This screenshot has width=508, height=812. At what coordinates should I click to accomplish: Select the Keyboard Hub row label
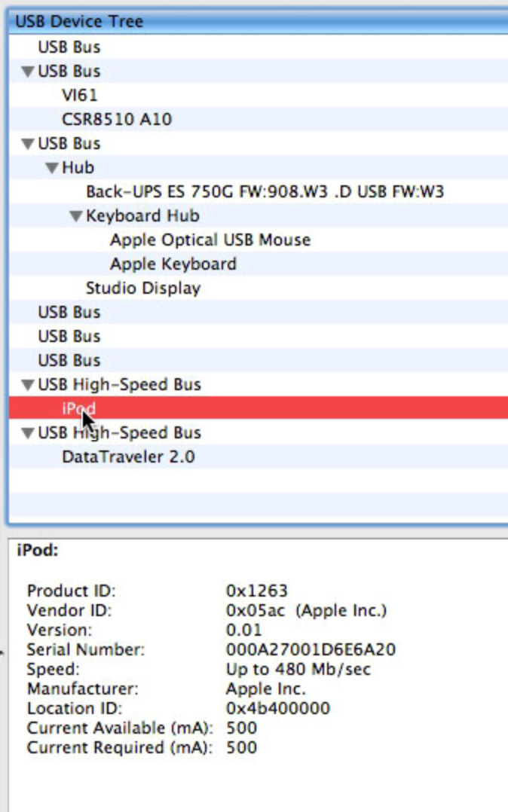pyautogui.click(x=142, y=216)
